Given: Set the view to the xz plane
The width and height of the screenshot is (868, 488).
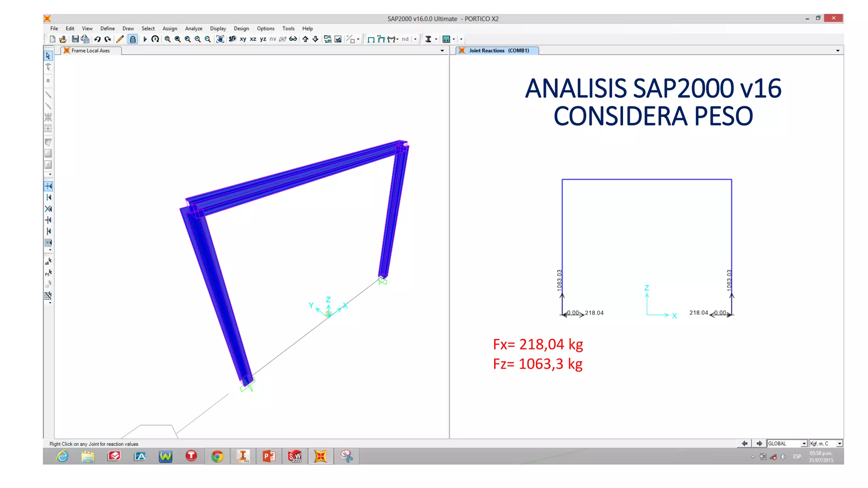Looking at the screenshot, I should (253, 39).
